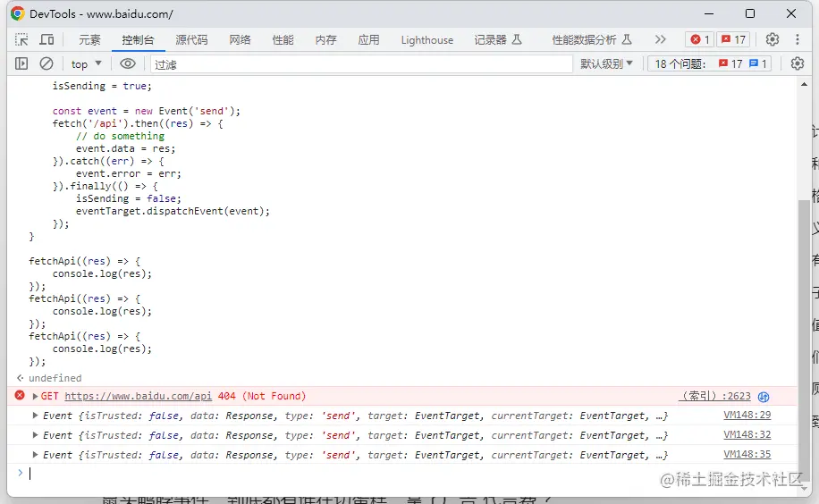Clear the console with the ban icon
This screenshot has width=819, height=504.
(x=46, y=63)
